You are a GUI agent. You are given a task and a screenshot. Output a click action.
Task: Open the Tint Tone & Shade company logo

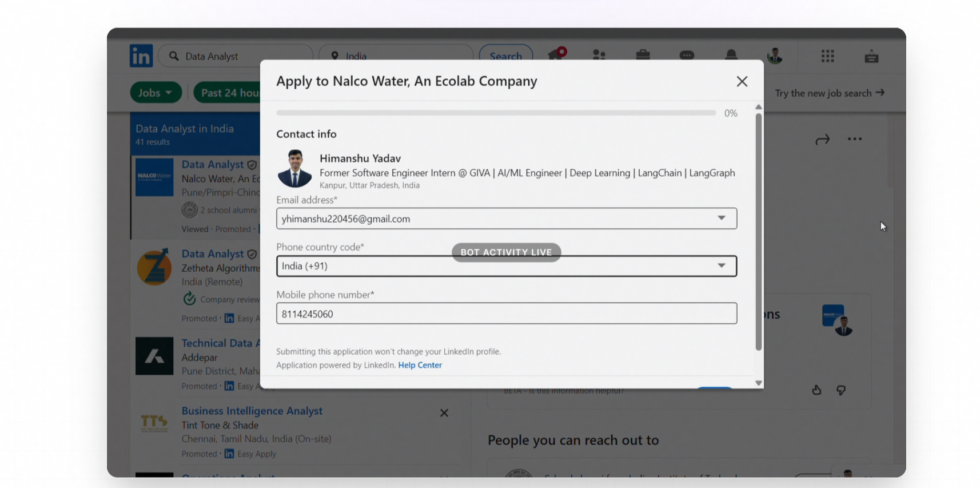pos(154,423)
